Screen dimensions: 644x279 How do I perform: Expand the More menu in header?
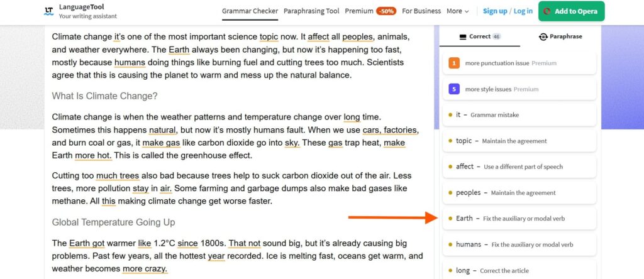(x=458, y=11)
